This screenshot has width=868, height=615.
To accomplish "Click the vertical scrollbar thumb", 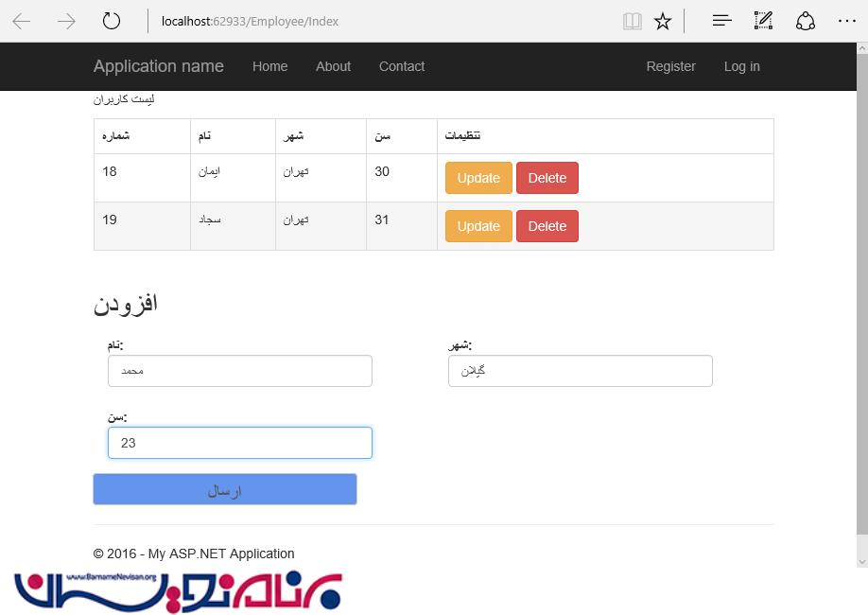I will pyautogui.click(x=862, y=294).
